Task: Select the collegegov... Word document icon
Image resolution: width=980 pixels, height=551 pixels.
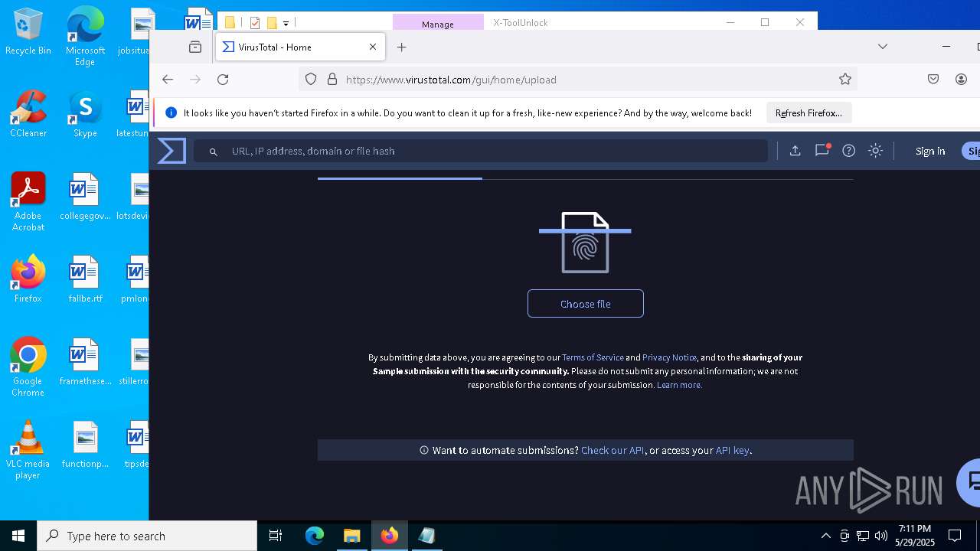Action: pos(85,197)
